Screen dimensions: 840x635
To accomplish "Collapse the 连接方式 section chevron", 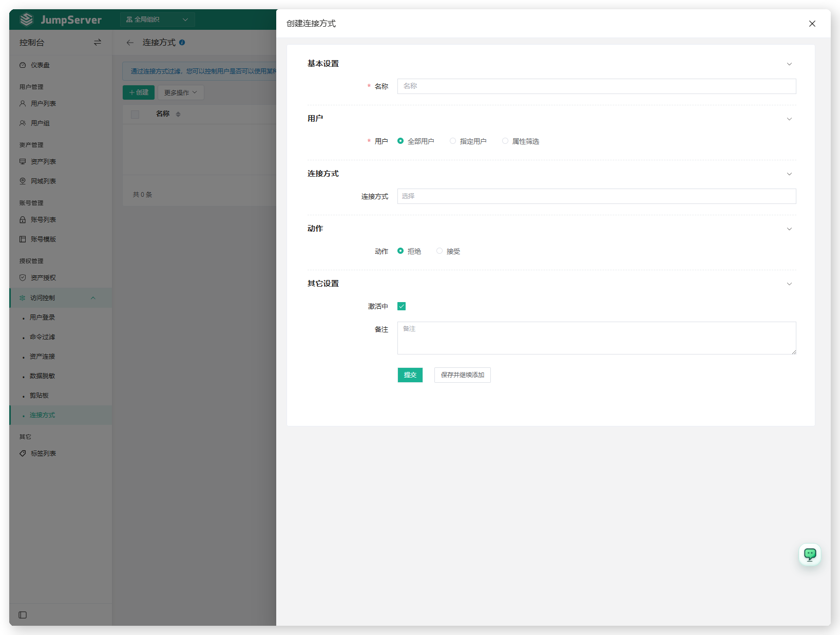I will pyautogui.click(x=789, y=174).
